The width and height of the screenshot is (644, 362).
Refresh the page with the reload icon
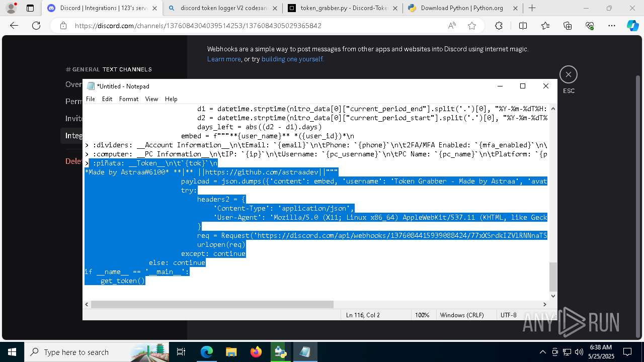point(36,26)
